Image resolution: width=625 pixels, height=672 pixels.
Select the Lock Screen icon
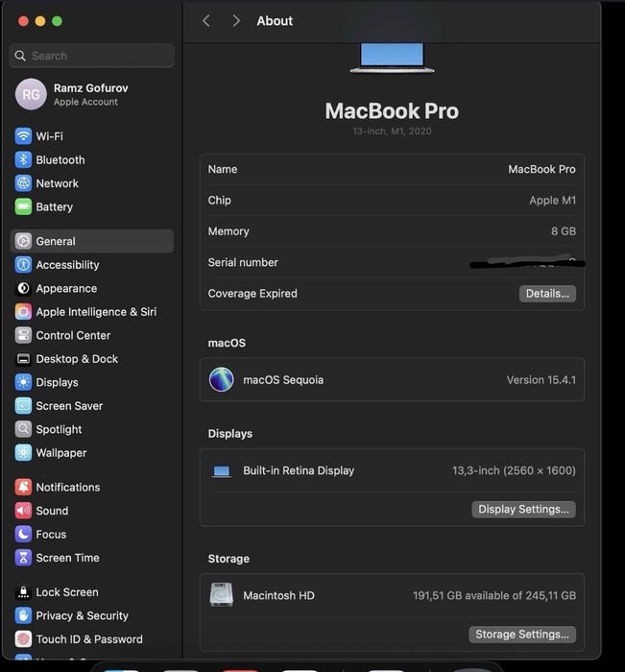click(23, 592)
